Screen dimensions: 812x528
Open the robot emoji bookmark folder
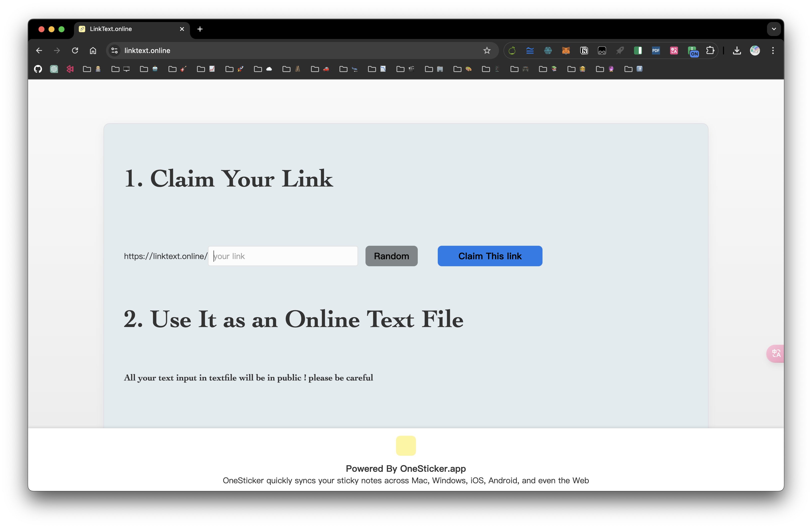149,69
